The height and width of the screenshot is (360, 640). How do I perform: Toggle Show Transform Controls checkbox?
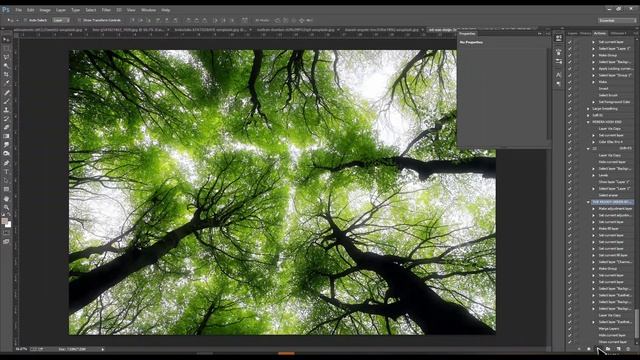click(x=79, y=20)
